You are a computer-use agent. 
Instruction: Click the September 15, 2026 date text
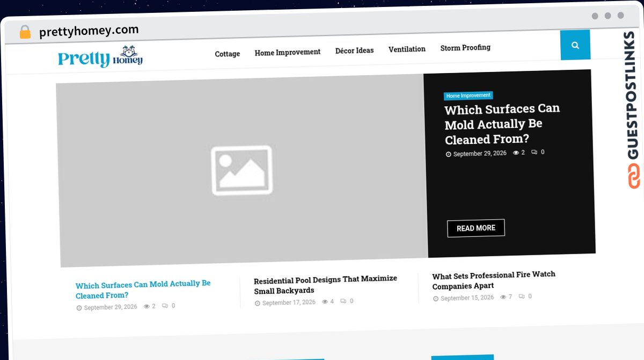coord(467,298)
